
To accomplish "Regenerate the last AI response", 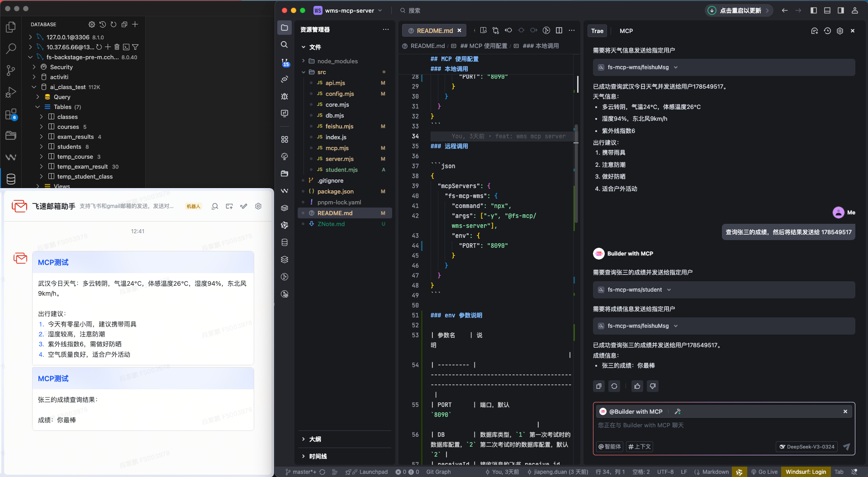I will [x=614, y=386].
